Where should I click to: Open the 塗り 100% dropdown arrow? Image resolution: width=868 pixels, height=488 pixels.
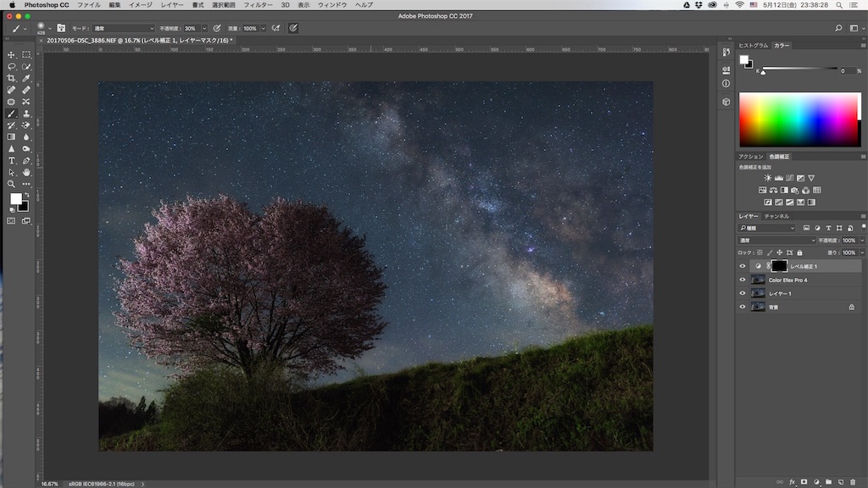point(862,252)
